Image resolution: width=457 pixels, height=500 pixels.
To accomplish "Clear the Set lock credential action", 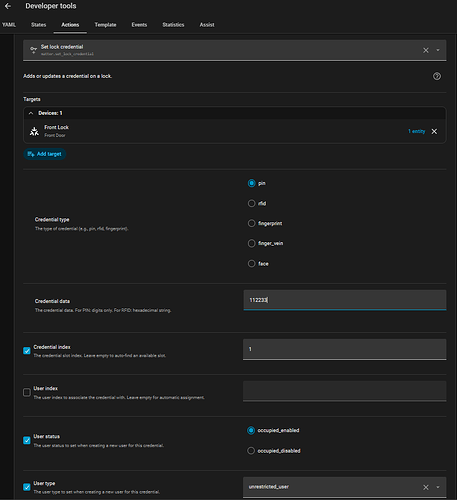I will [426, 50].
